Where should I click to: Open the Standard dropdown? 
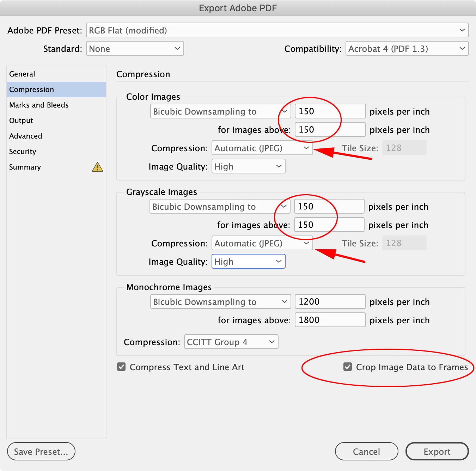tap(135, 48)
